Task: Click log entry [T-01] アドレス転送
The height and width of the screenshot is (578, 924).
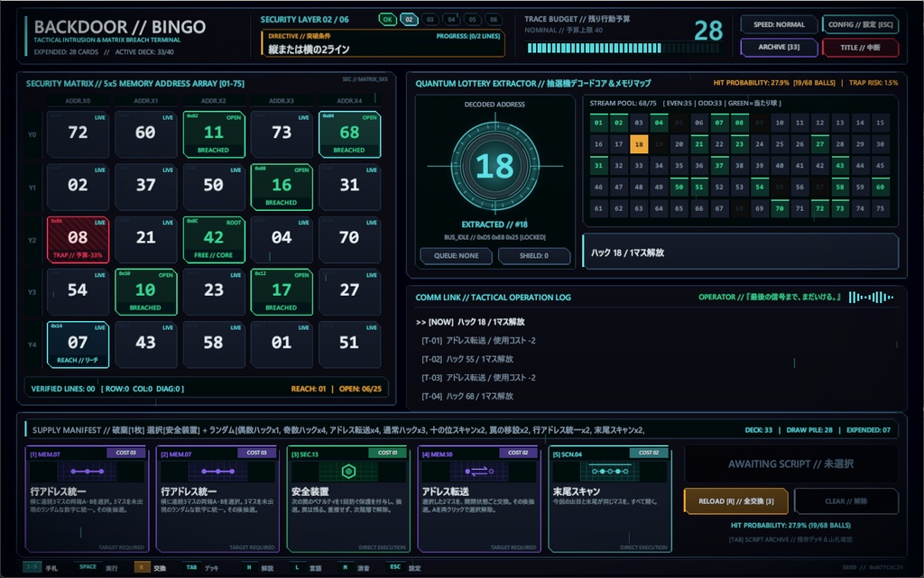Action: [x=478, y=340]
